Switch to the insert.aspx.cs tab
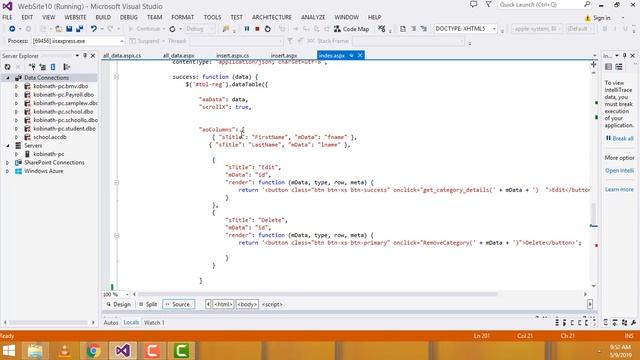 click(x=233, y=56)
